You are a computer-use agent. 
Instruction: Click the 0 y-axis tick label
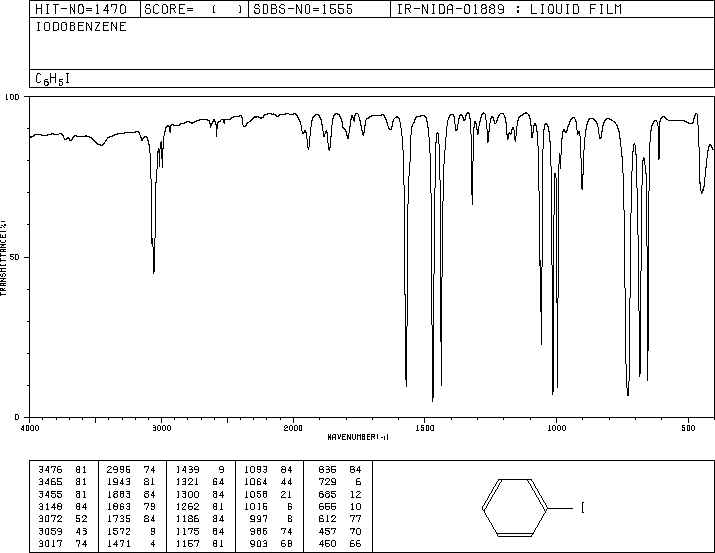click(17, 417)
